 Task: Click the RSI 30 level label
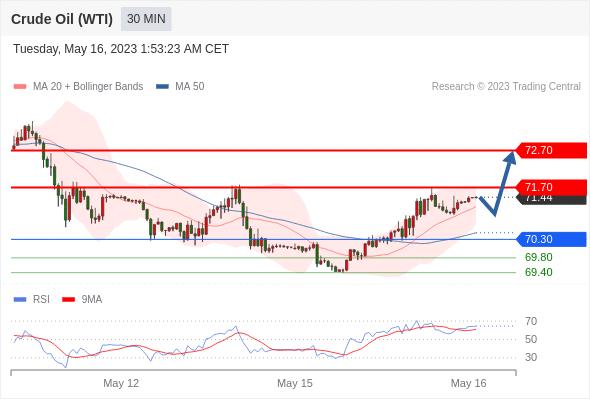click(x=531, y=357)
